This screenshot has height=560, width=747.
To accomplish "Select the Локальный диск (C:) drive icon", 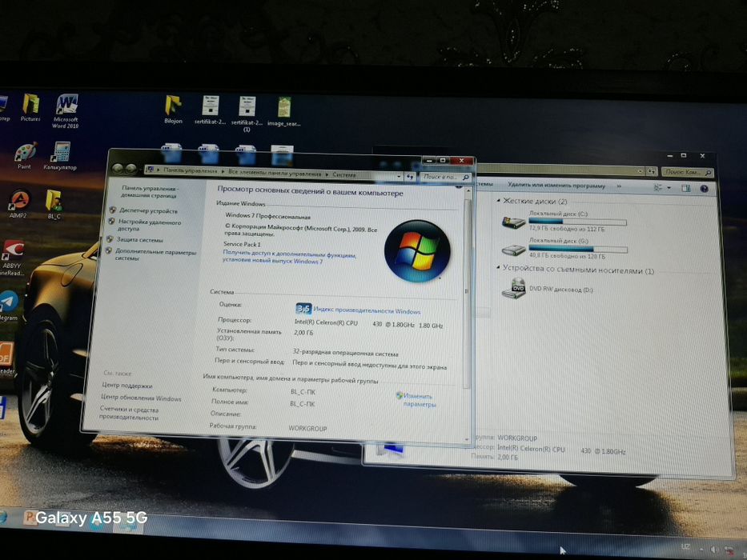I will click(513, 222).
